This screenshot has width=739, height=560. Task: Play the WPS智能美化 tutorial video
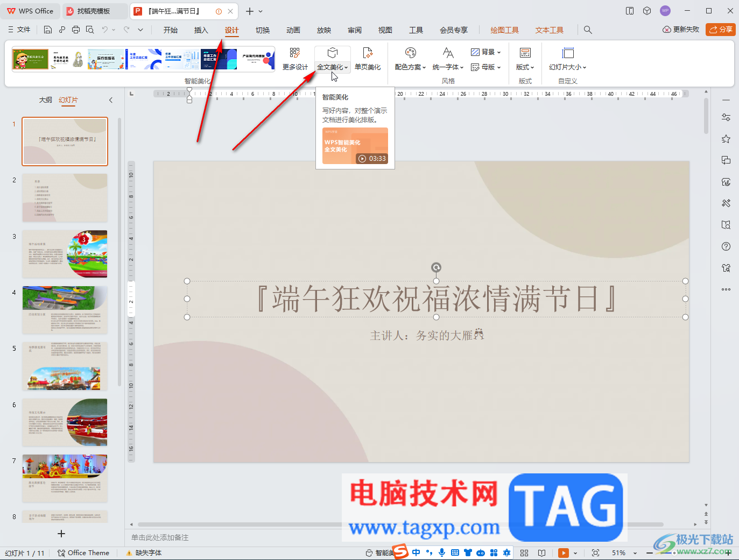[x=355, y=146]
